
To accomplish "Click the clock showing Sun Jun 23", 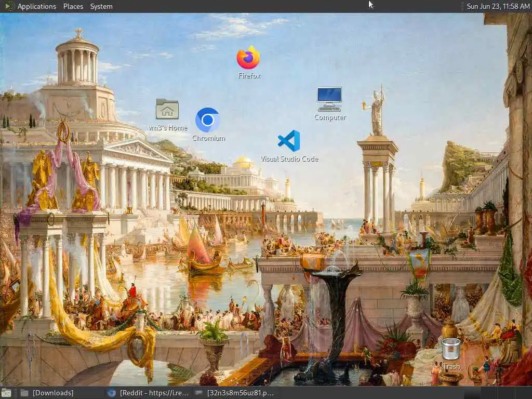I will pos(498,6).
